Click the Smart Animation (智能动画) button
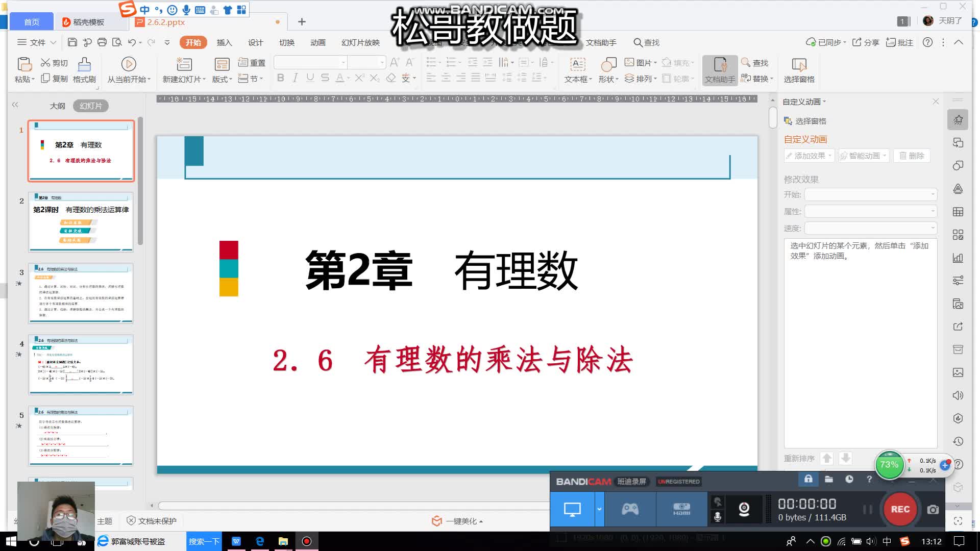The width and height of the screenshot is (980, 551). pos(864,156)
